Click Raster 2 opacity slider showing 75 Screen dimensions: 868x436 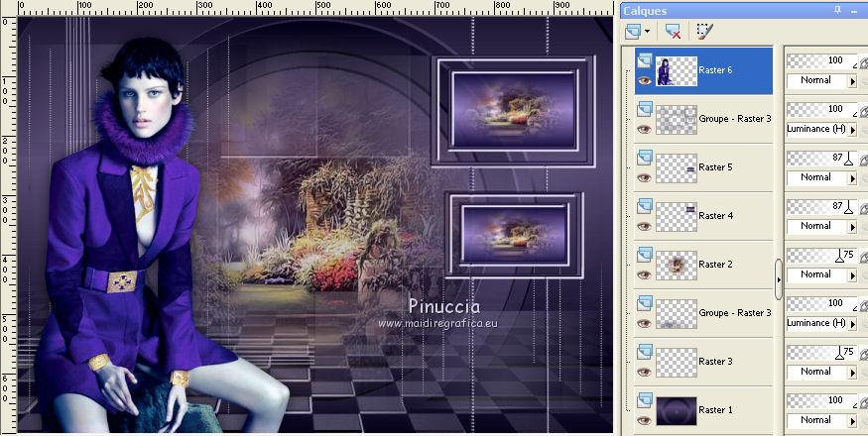(822, 255)
